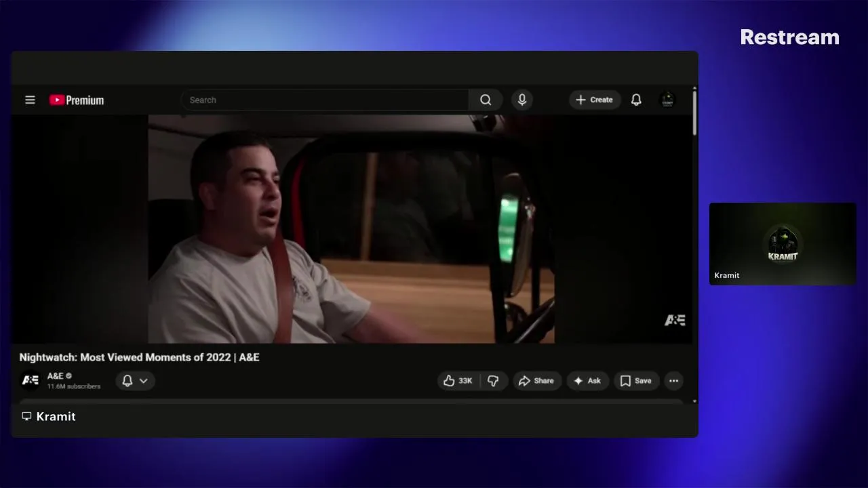
Task: Click the Kramit screen-share label icon
Action: [x=26, y=416]
